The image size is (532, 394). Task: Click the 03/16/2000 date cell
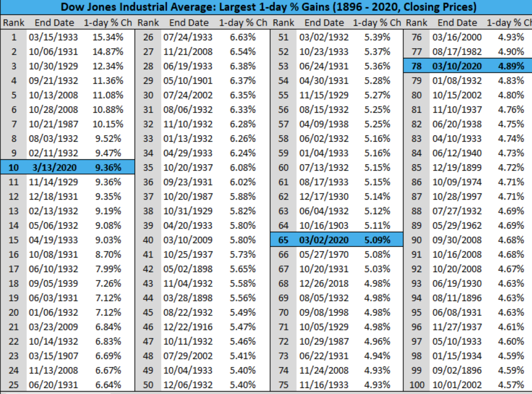pyautogui.click(x=457, y=37)
